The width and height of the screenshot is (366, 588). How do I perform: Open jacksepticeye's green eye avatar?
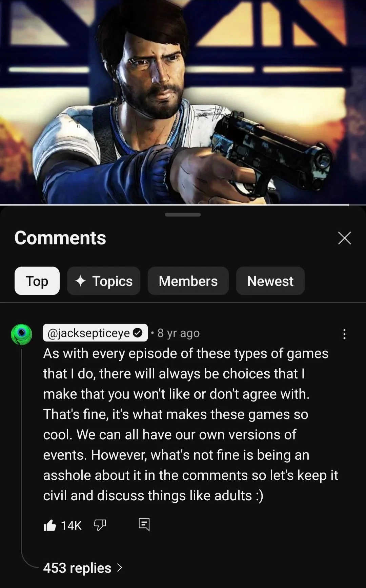tap(22, 334)
